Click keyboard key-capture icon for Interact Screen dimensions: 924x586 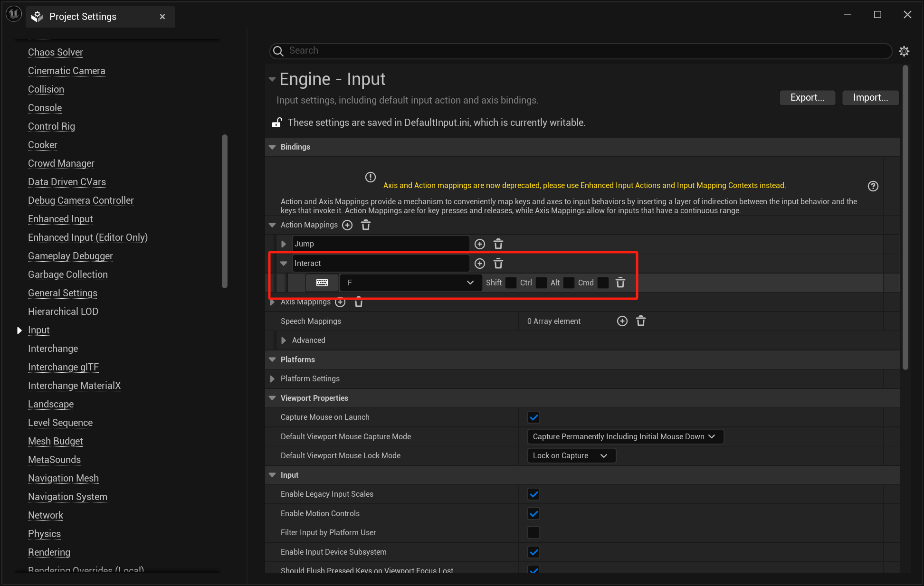pos(322,283)
